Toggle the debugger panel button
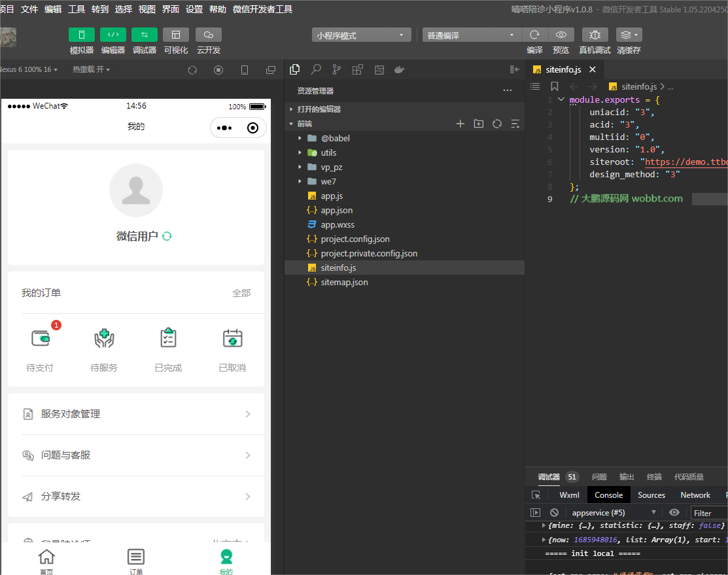The width and height of the screenshot is (728, 575). click(145, 35)
